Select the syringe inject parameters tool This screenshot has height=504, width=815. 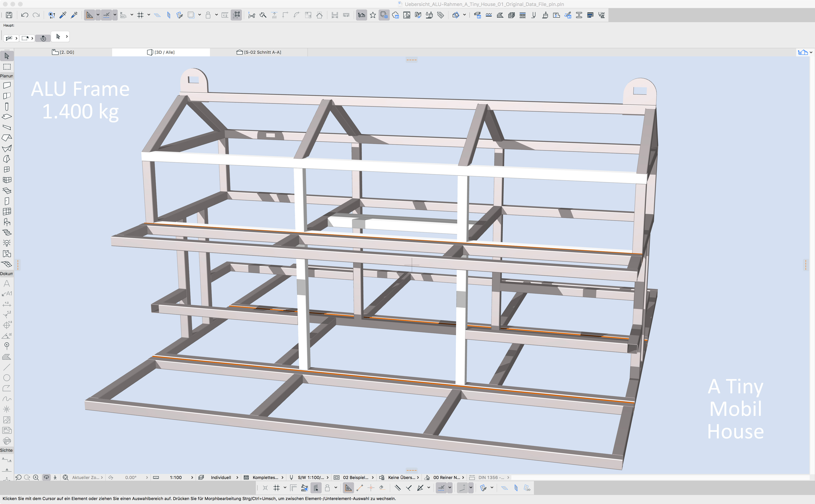(x=74, y=15)
